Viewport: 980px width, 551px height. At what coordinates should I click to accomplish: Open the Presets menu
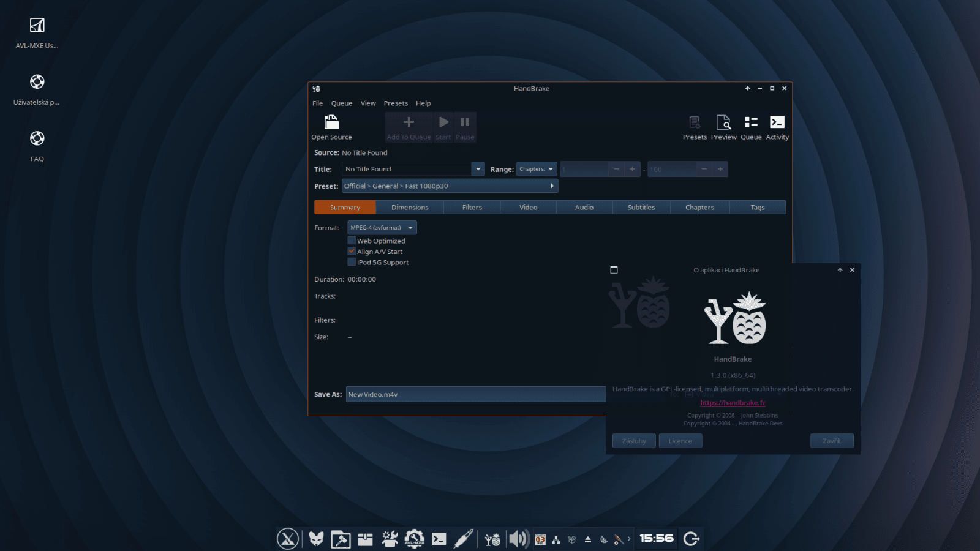click(396, 103)
